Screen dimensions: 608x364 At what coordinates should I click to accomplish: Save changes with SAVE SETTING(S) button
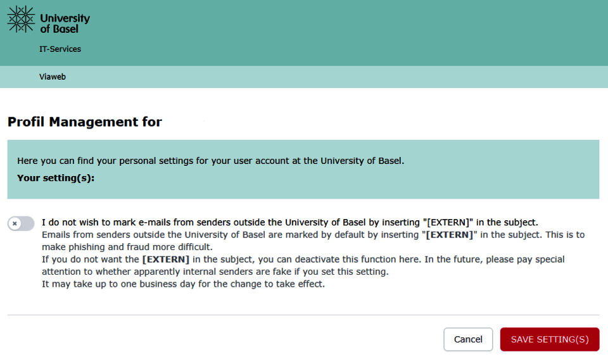click(550, 339)
